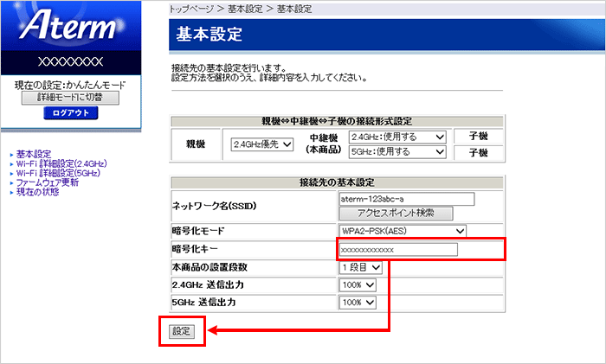Open the 現在の状態 sidebar link

pyautogui.click(x=38, y=192)
